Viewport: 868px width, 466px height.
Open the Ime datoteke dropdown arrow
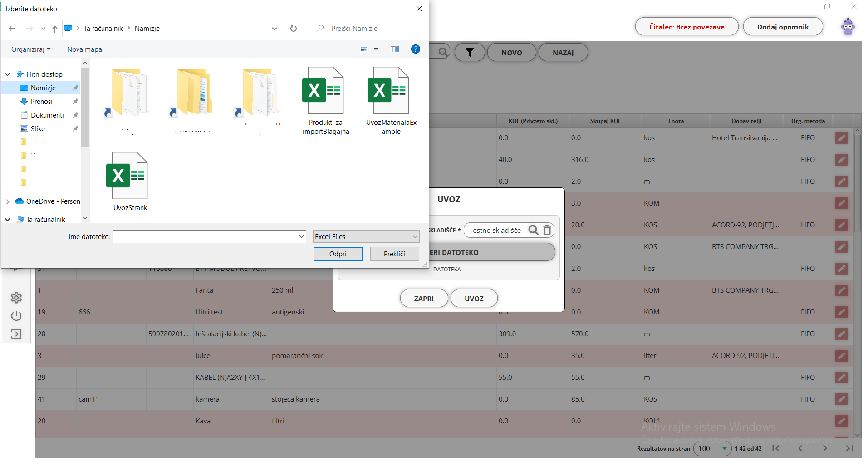click(x=302, y=237)
